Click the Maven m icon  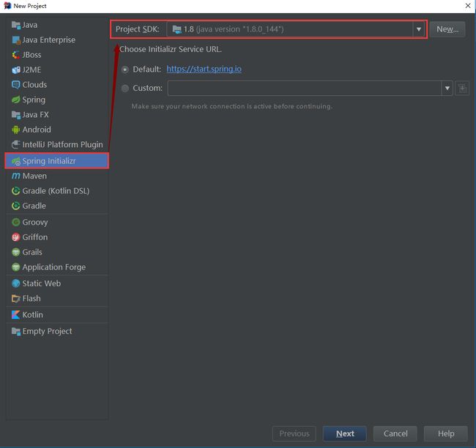click(x=16, y=176)
